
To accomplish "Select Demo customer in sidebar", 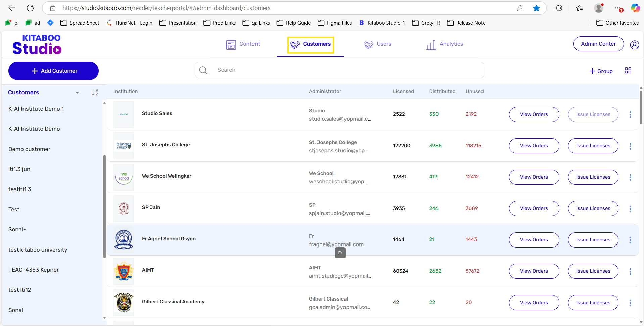I will tap(29, 149).
